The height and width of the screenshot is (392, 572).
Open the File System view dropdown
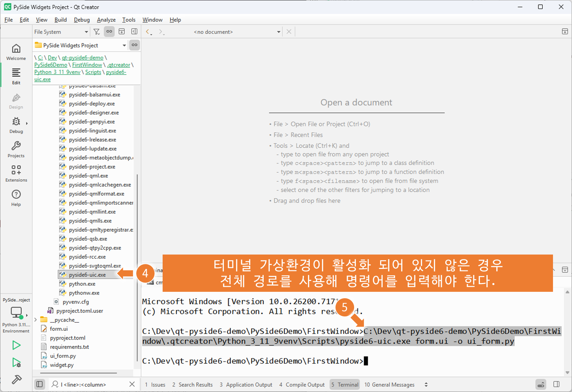[61, 32]
